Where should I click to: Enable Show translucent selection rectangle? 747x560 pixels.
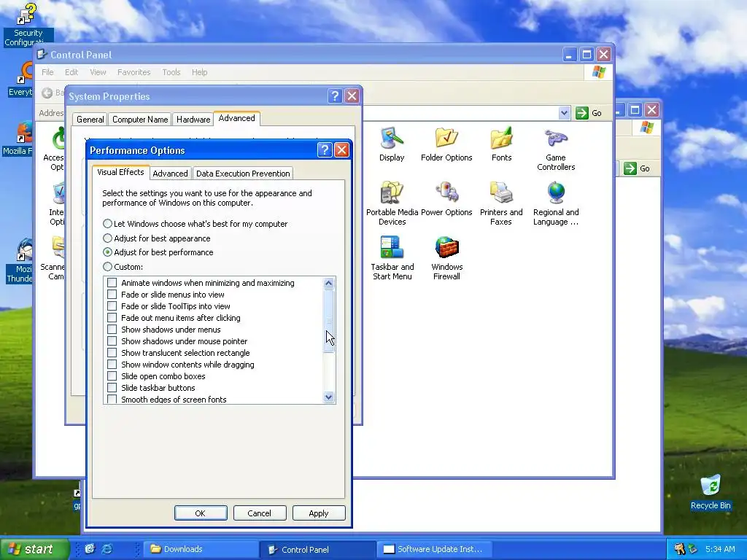pos(112,353)
